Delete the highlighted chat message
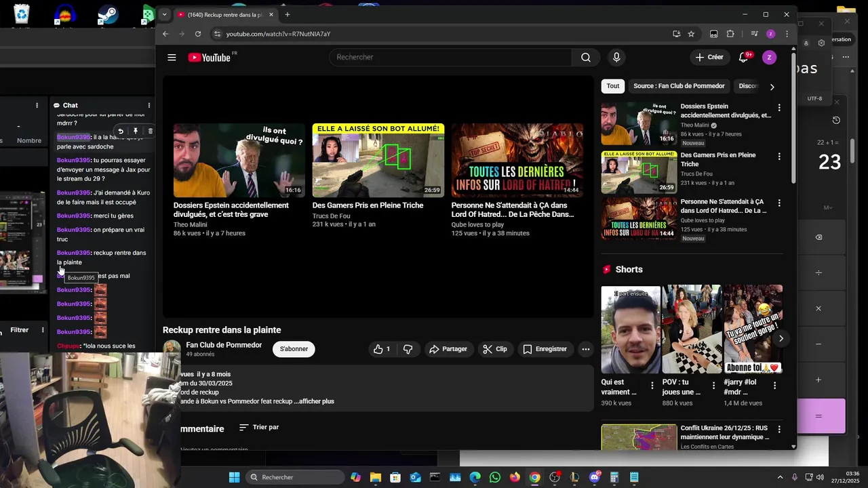 coord(151,131)
